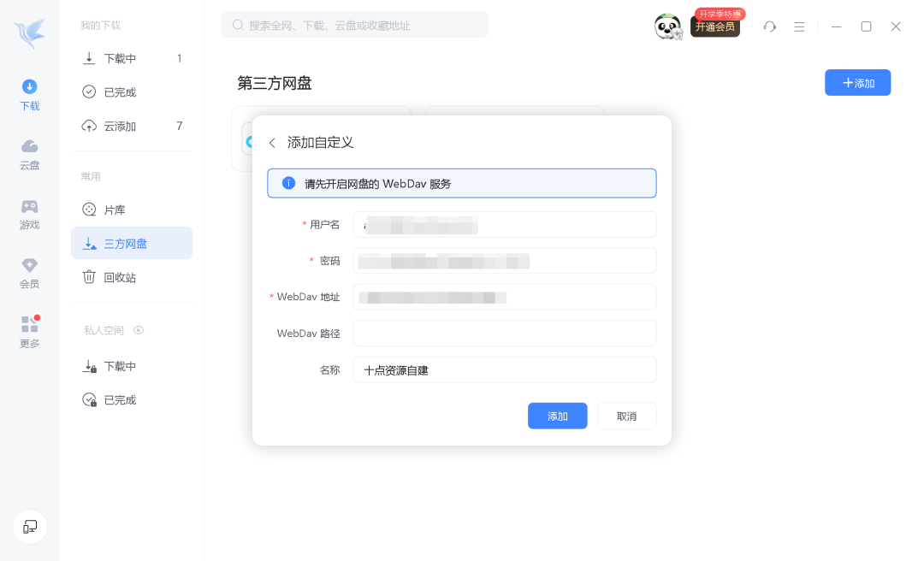Open the 回收站 recycle bin
The width and height of the screenshot is (924, 561).
pyautogui.click(x=132, y=277)
